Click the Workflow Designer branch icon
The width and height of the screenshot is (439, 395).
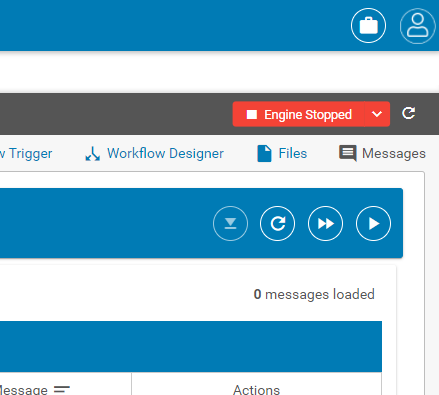pyautogui.click(x=92, y=154)
